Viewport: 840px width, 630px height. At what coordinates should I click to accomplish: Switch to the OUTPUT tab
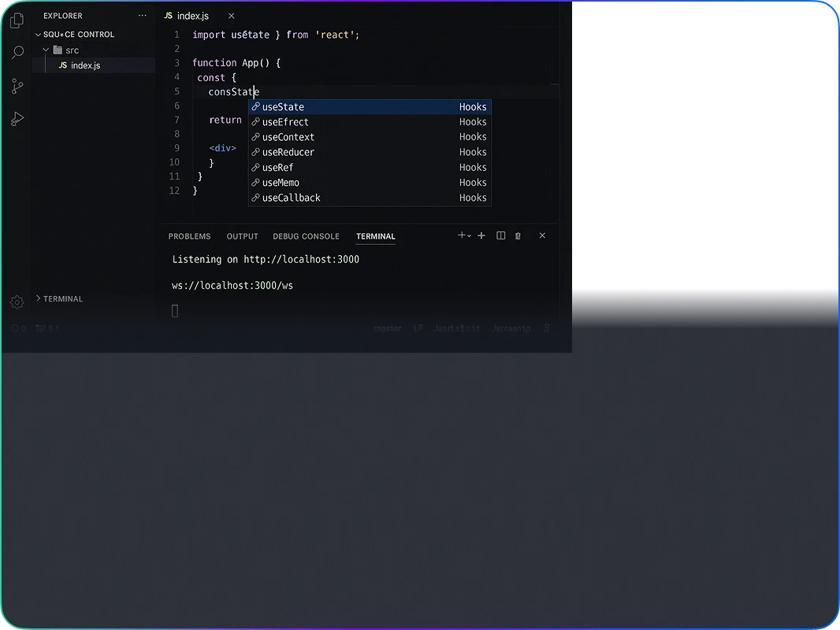coord(242,236)
